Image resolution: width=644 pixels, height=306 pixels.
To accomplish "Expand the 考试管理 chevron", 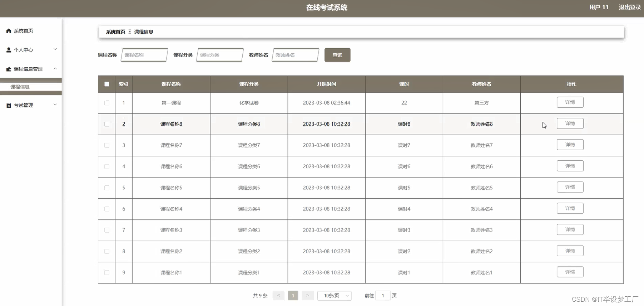I will pos(55,105).
